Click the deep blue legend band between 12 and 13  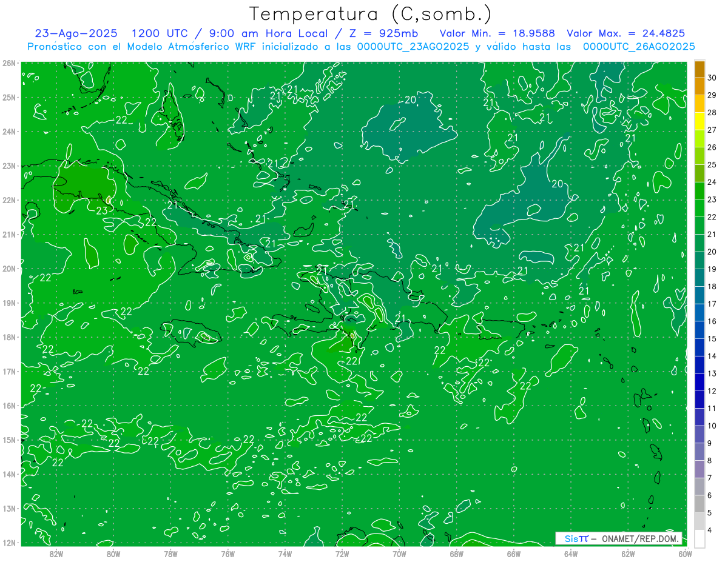click(699, 382)
